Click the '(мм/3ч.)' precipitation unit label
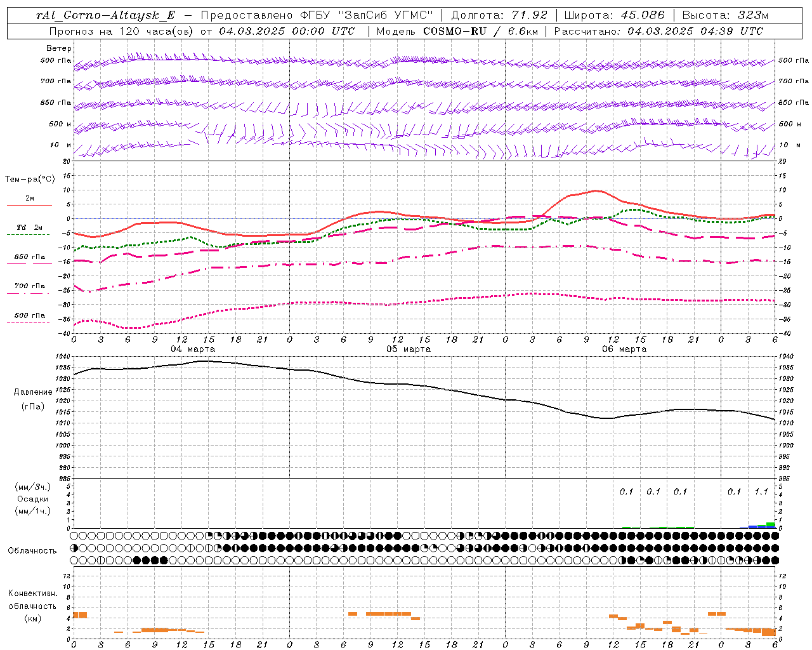The height and width of the screenshot is (650, 812). click(x=33, y=487)
